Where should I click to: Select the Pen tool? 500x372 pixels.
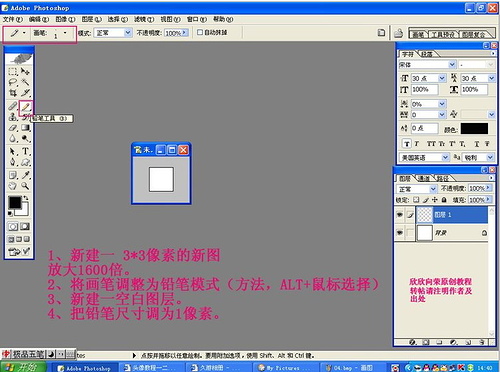[x=13, y=162]
